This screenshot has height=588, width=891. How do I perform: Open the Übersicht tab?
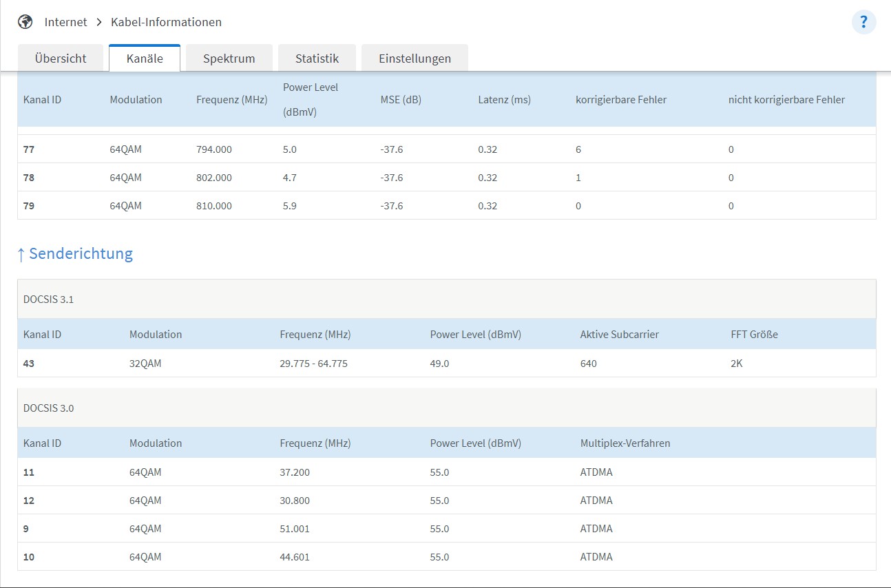coord(61,59)
